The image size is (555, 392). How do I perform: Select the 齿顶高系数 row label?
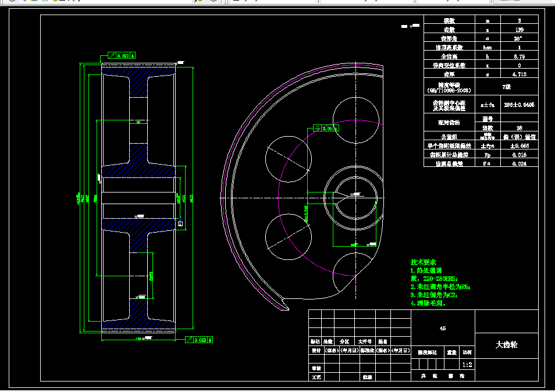click(x=449, y=48)
